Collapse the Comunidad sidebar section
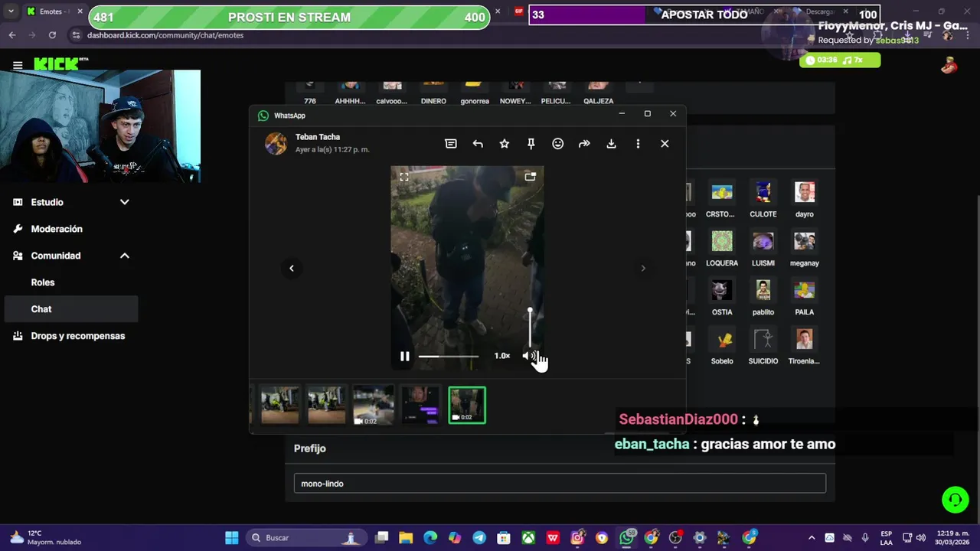The height and width of the screenshot is (551, 980). pos(71,256)
